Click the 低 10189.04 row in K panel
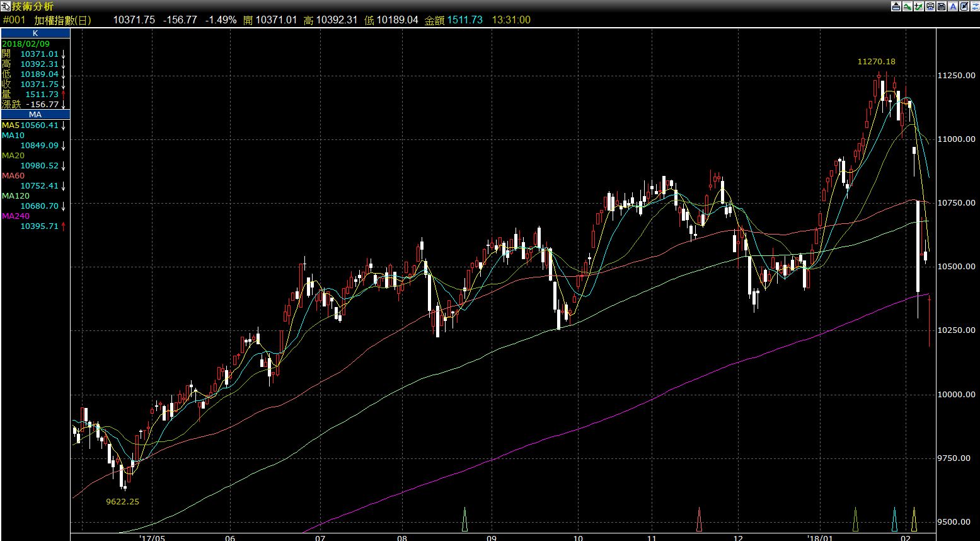Screen dimensions: 980x541 (34, 74)
